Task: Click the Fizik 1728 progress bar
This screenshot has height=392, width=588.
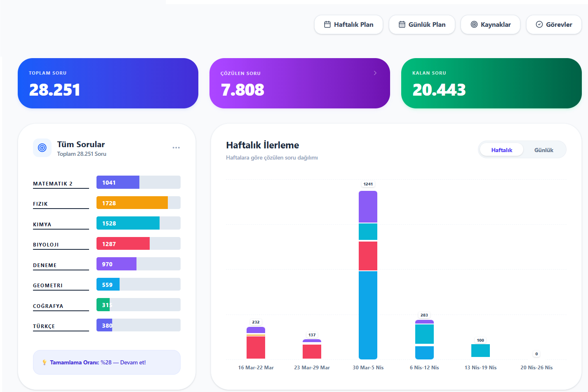Action: [x=138, y=203]
